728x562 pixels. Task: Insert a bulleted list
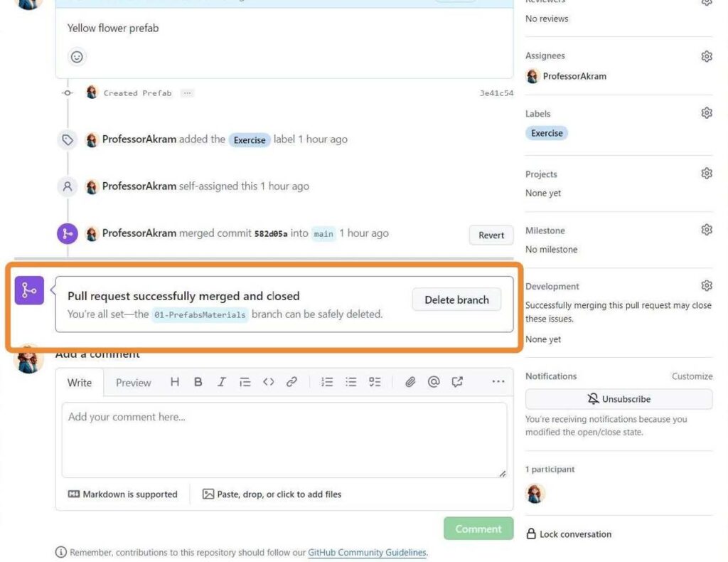click(351, 382)
